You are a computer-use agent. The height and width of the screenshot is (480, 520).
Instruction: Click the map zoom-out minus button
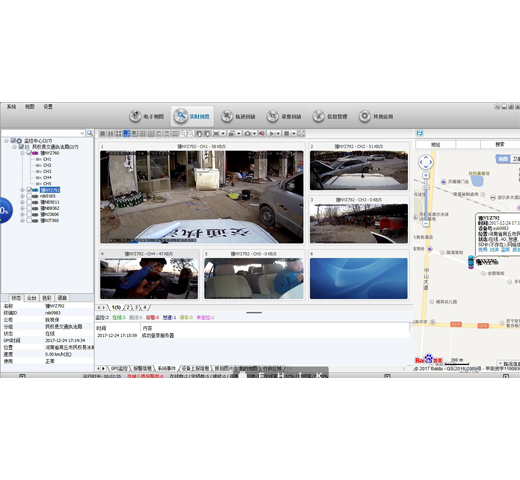click(426, 224)
